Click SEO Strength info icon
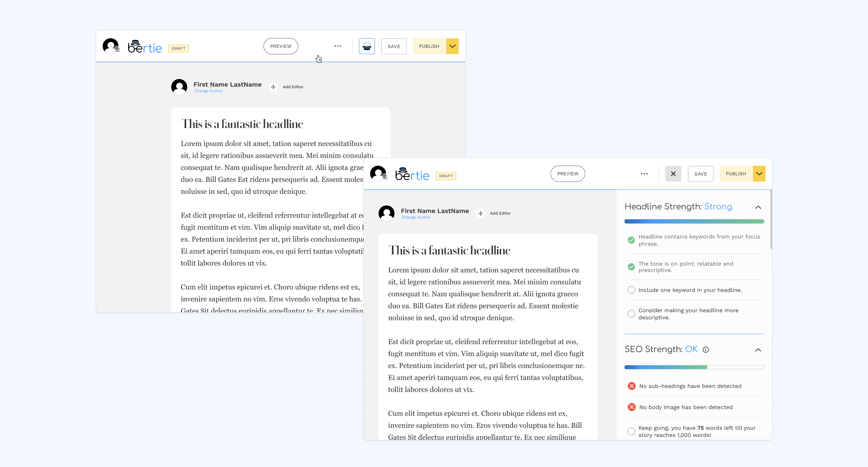 click(706, 349)
